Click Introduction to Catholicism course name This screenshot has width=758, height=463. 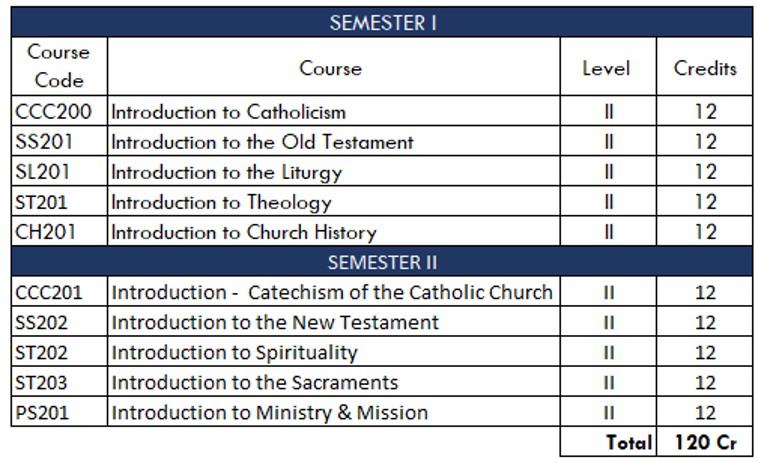[x=228, y=112]
